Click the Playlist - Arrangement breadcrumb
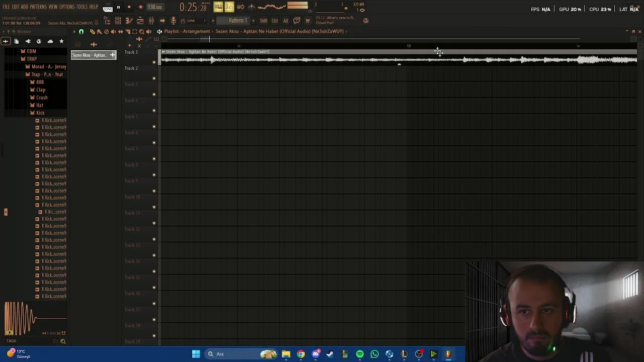Viewport: 644px width, 362px height. pos(187,32)
